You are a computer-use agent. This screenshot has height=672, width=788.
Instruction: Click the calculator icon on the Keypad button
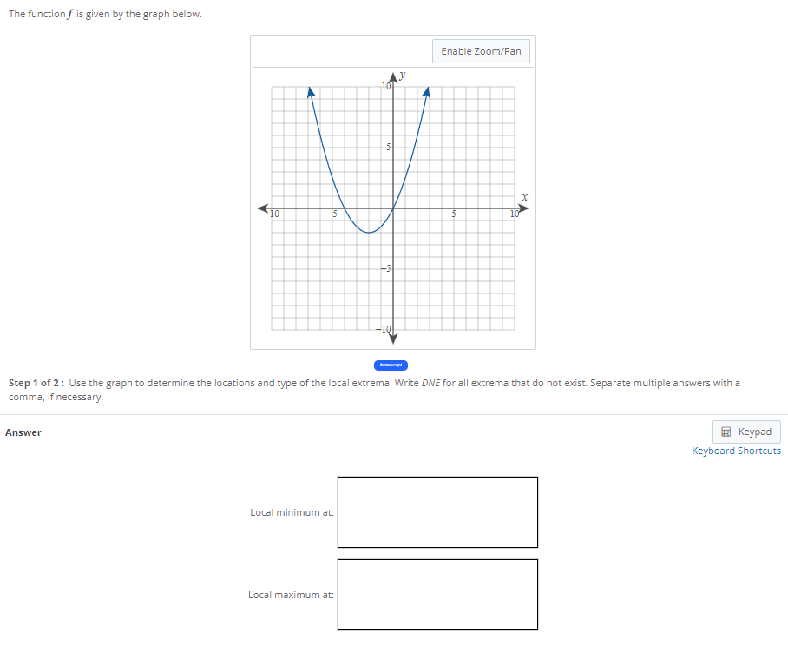pyautogui.click(x=727, y=432)
